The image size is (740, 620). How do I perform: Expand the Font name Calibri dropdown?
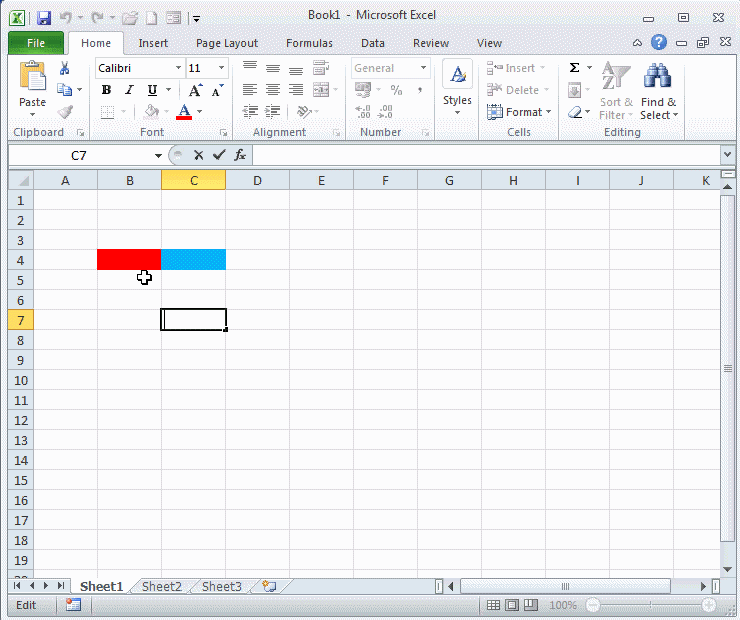coord(179,68)
